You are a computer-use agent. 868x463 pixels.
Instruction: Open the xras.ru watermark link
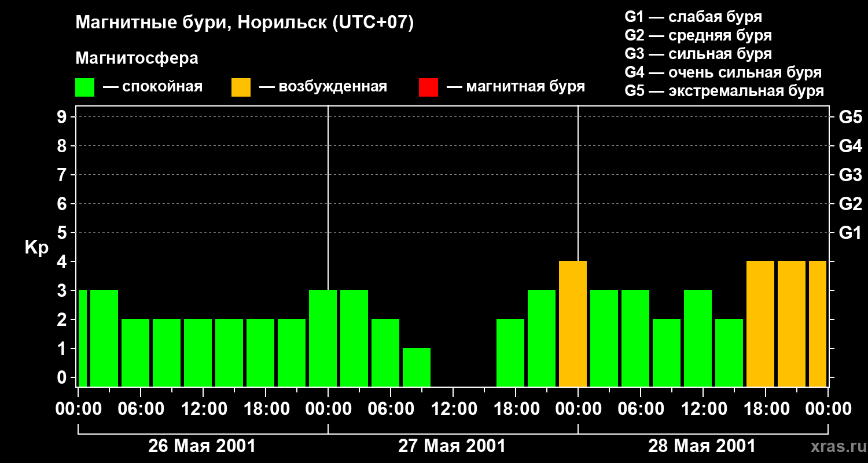[x=836, y=446]
